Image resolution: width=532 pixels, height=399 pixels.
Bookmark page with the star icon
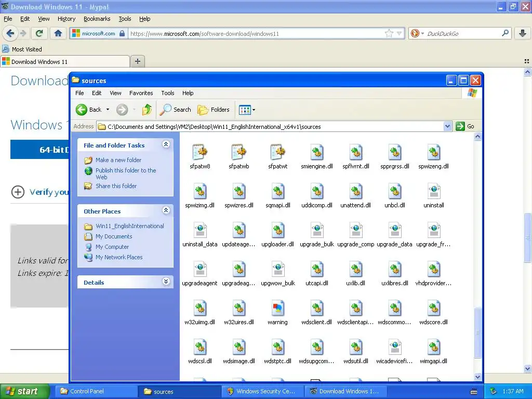click(389, 33)
